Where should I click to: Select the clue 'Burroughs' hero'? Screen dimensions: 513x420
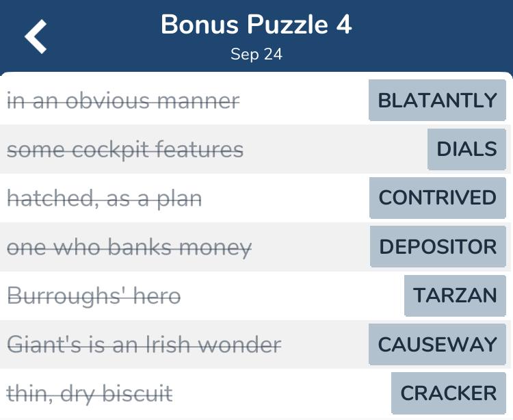click(x=94, y=296)
